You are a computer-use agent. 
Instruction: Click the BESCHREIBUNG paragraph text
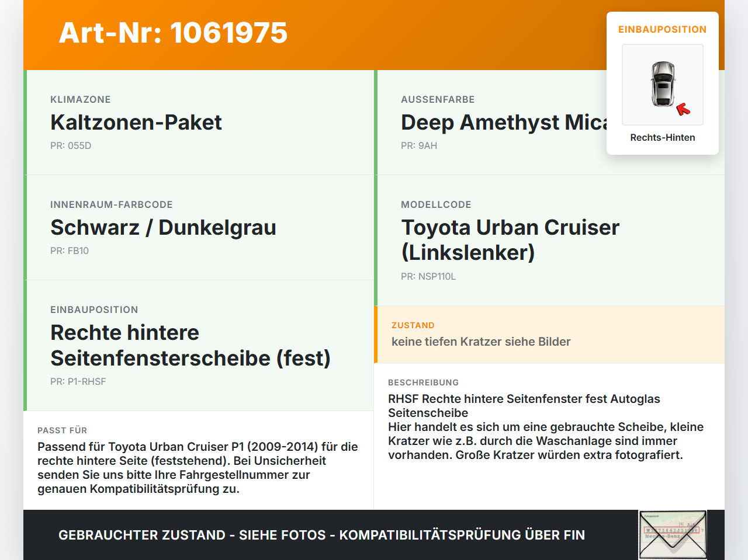(546, 427)
